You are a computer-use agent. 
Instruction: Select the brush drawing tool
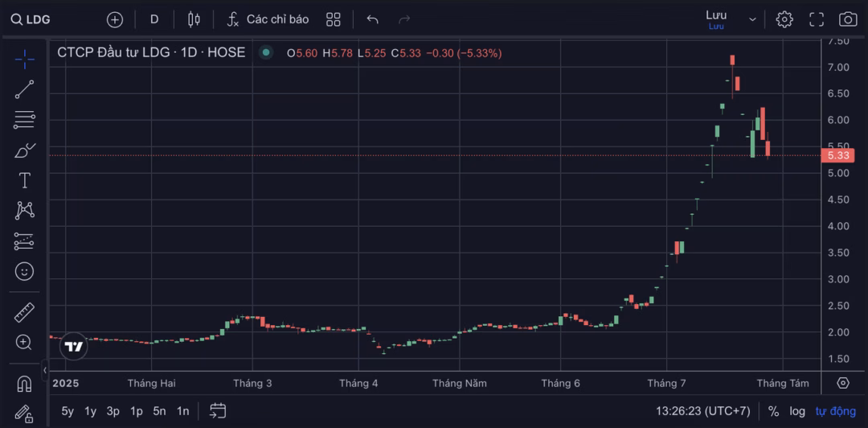pyautogui.click(x=24, y=150)
